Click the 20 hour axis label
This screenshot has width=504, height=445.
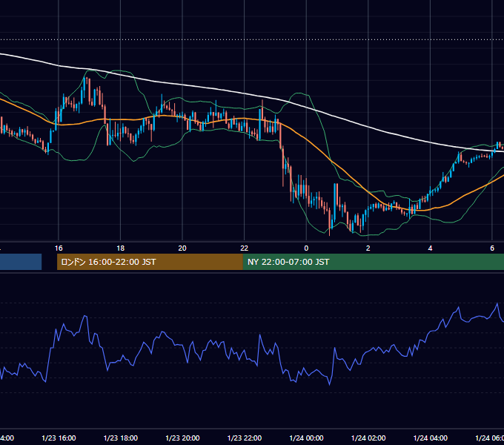[x=182, y=248]
